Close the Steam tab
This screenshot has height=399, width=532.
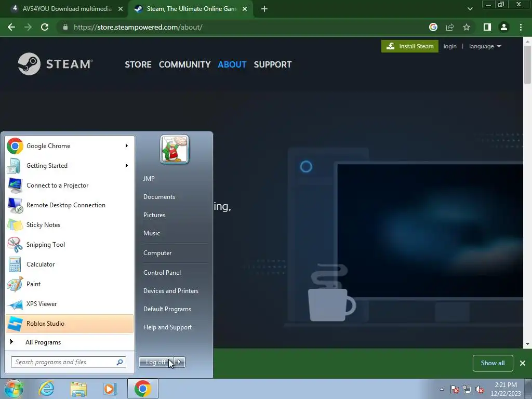[245, 9]
